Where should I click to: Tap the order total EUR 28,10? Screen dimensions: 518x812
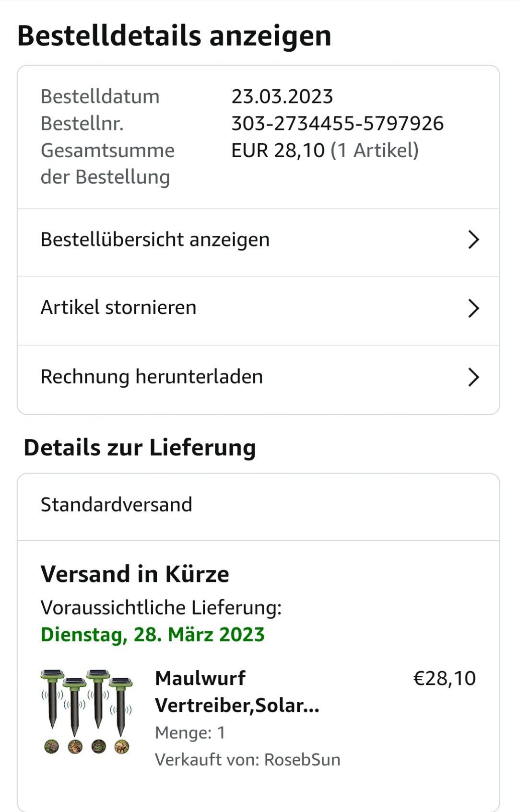[x=278, y=151]
